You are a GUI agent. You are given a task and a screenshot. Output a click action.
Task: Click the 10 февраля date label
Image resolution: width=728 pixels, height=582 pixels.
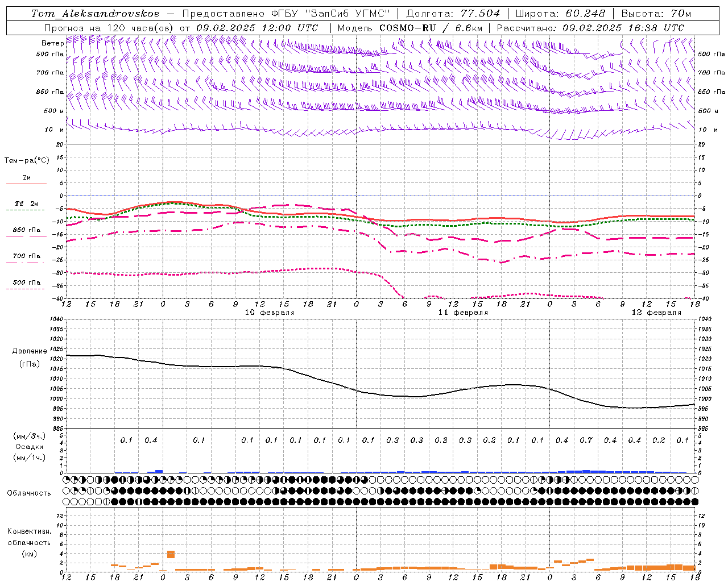point(270,313)
